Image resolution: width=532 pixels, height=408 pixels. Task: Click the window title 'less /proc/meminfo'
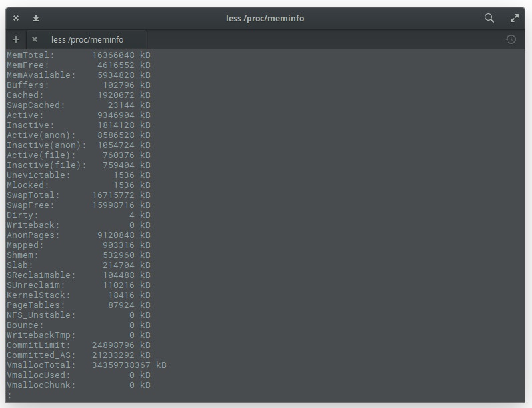pos(265,18)
